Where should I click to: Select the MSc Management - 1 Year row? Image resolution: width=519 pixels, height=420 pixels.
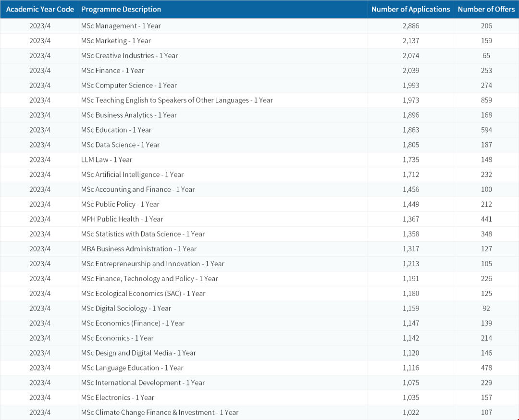coord(121,26)
